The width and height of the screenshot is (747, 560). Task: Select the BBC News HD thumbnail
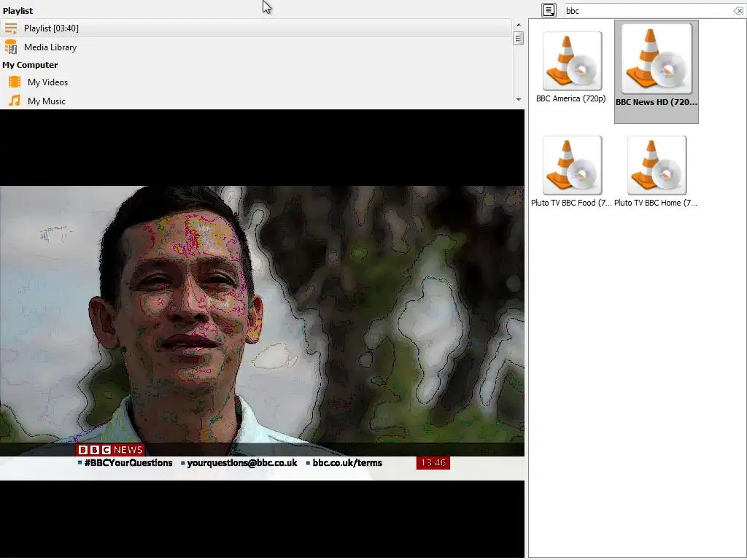tap(657, 58)
